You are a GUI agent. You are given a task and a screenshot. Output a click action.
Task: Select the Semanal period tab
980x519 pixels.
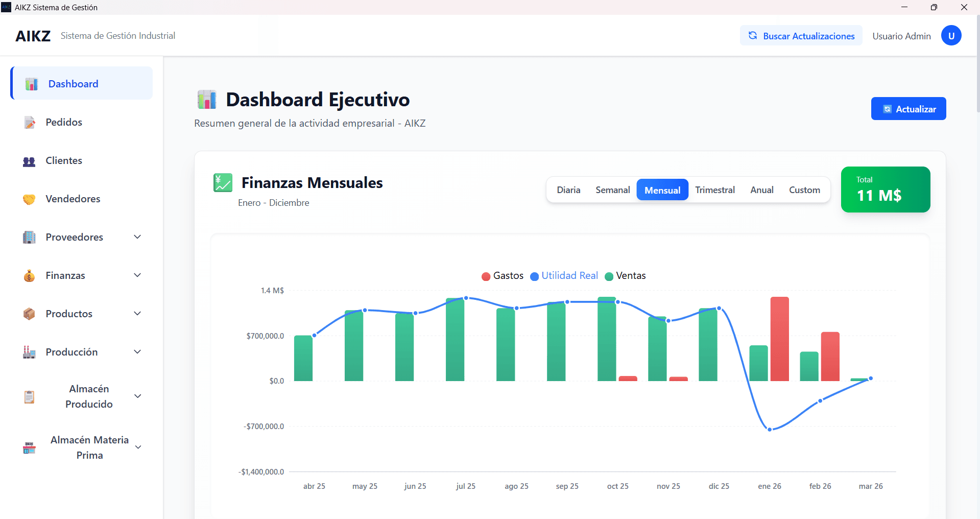tap(612, 190)
